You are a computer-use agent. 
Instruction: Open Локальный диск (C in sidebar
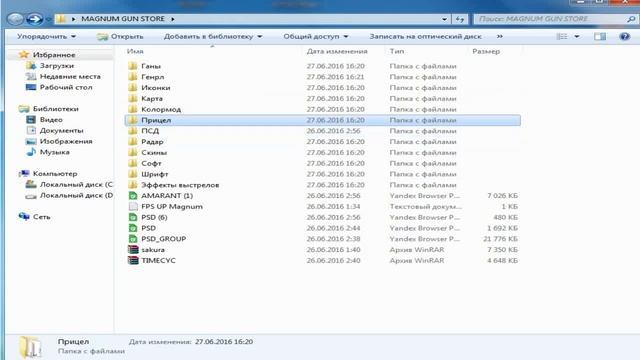point(76,184)
